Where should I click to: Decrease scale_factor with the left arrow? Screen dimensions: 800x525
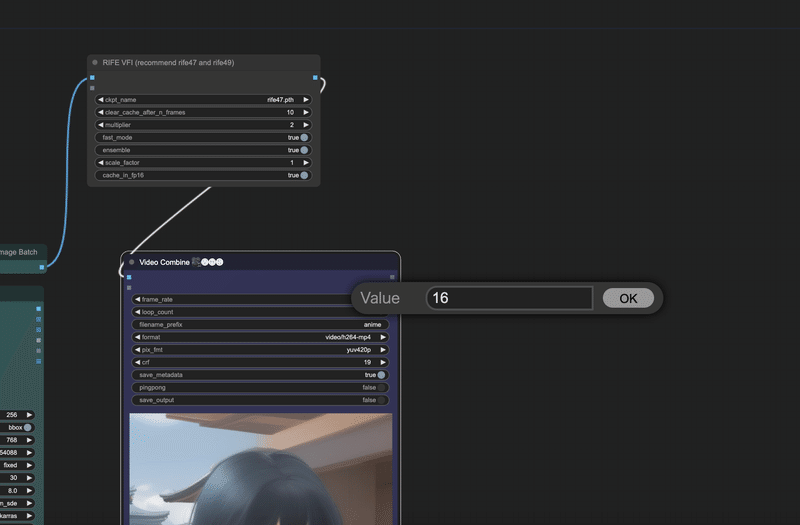tap(101, 162)
